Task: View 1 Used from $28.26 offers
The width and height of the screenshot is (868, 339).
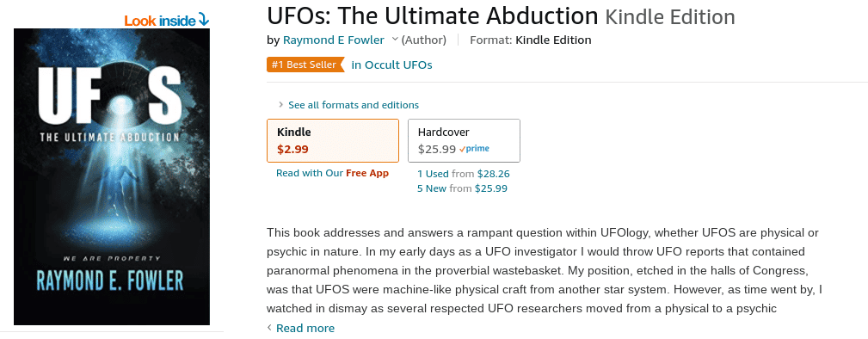Action: pos(464,174)
